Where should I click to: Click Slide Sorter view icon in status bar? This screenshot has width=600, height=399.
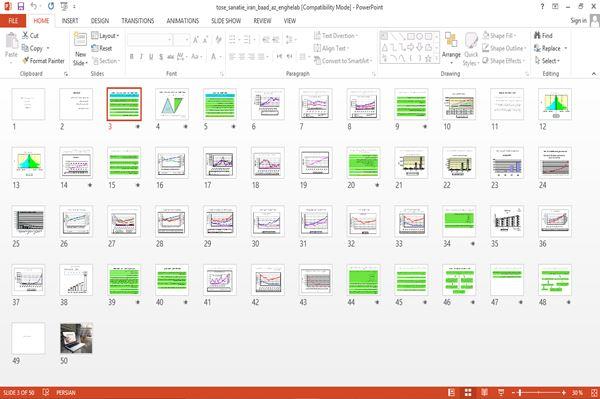pyautogui.click(x=468, y=392)
